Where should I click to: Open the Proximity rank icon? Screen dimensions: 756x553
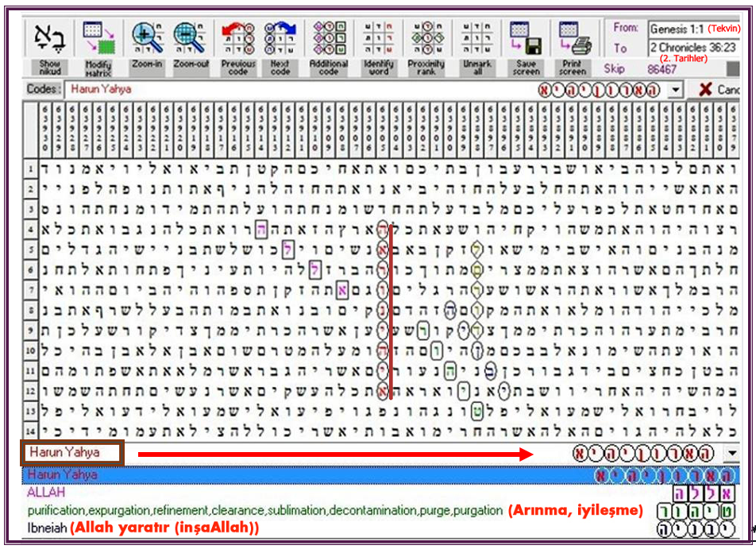(x=426, y=38)
